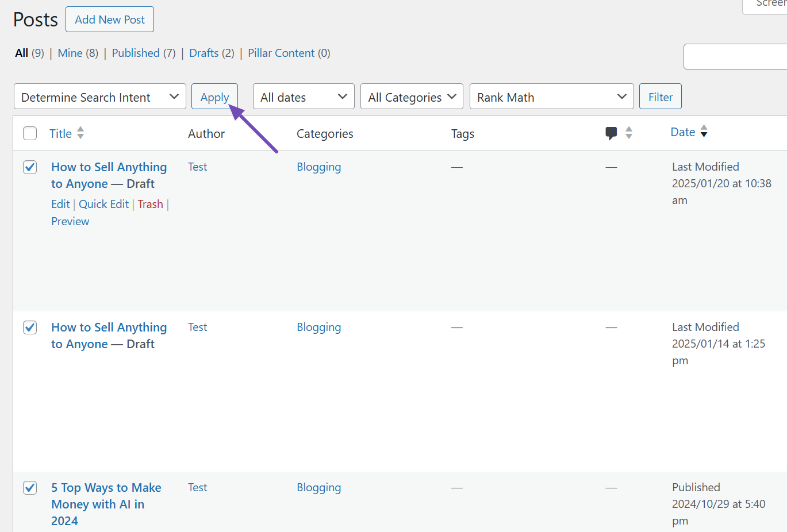787x532 pixels.
Task: Uncheck the first 'How to Sell Anything' draft
Action: tap(30, 167)
